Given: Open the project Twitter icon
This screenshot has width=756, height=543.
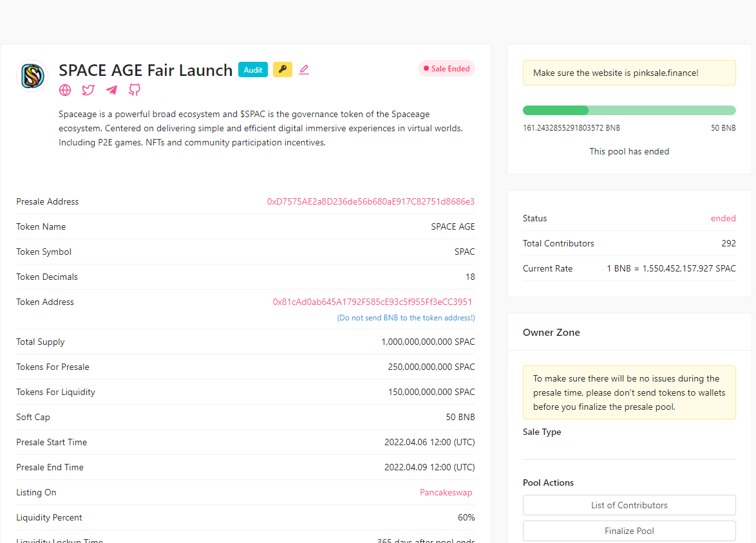Looking at the screenshot, I should [88, 90].
